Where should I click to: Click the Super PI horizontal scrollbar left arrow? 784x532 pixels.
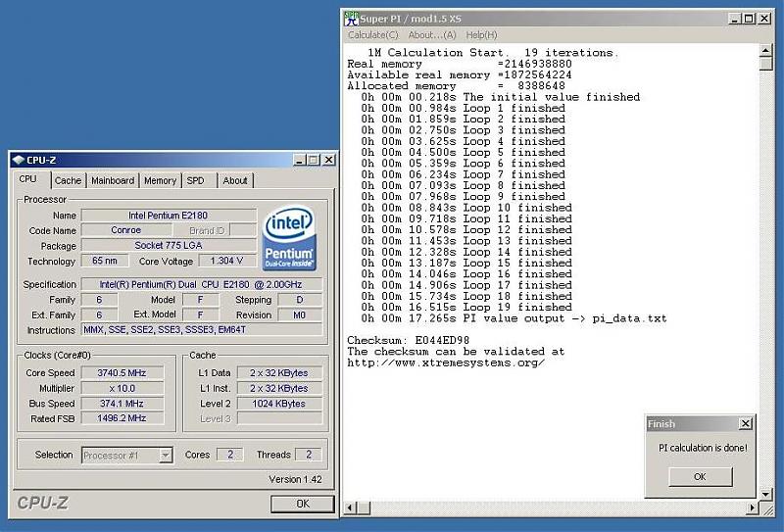coord(351,508)
